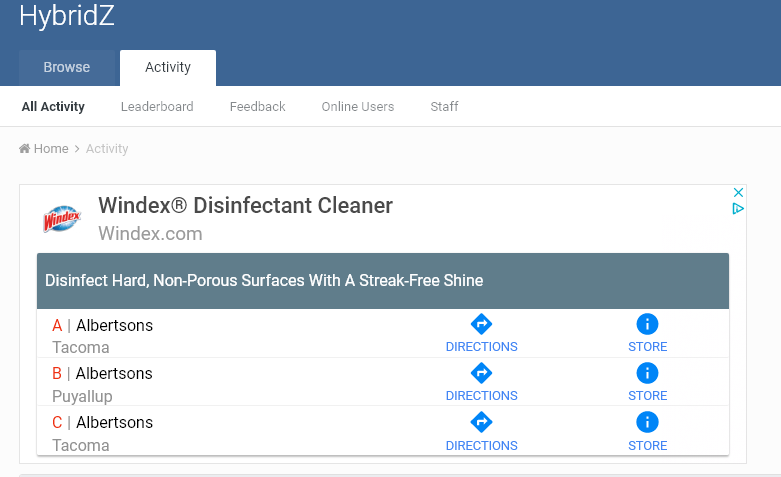Close the Windex advertisement
Image resolution: width=781 pixels, height=477 pixels.
(738, 192)
